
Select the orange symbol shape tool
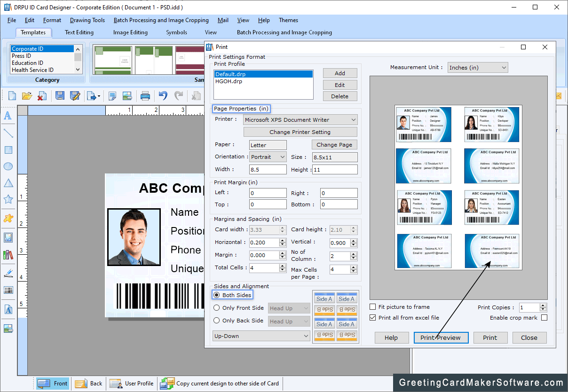pyautogui.click(x=8, y=218)
